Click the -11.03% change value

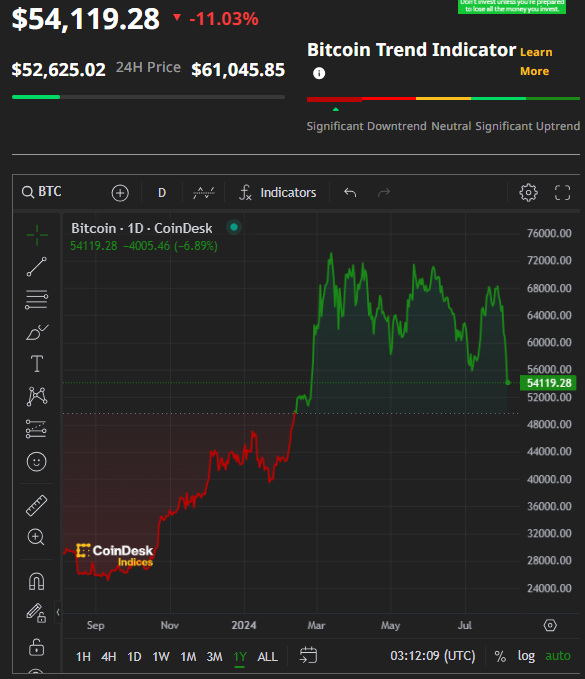pos(223,19)
